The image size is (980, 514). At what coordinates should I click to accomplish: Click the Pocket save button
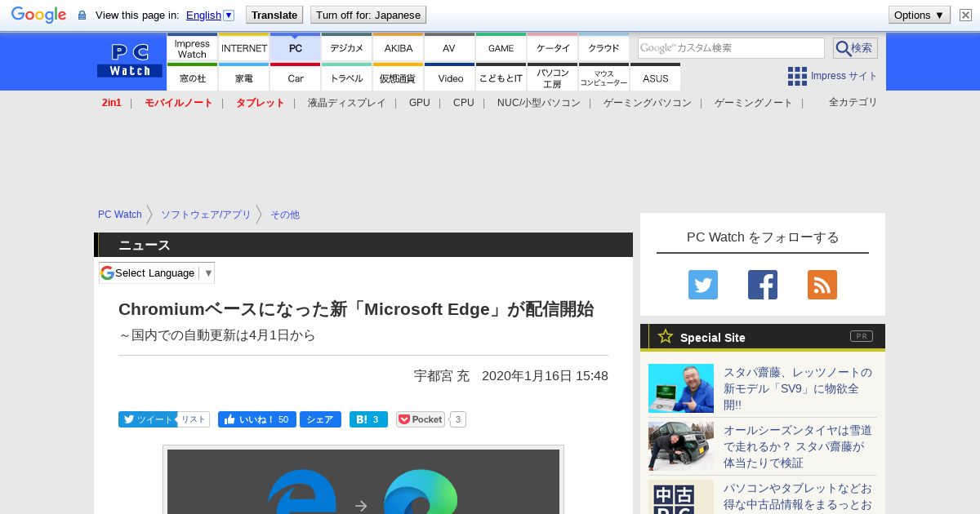click(x=421, y=419)
